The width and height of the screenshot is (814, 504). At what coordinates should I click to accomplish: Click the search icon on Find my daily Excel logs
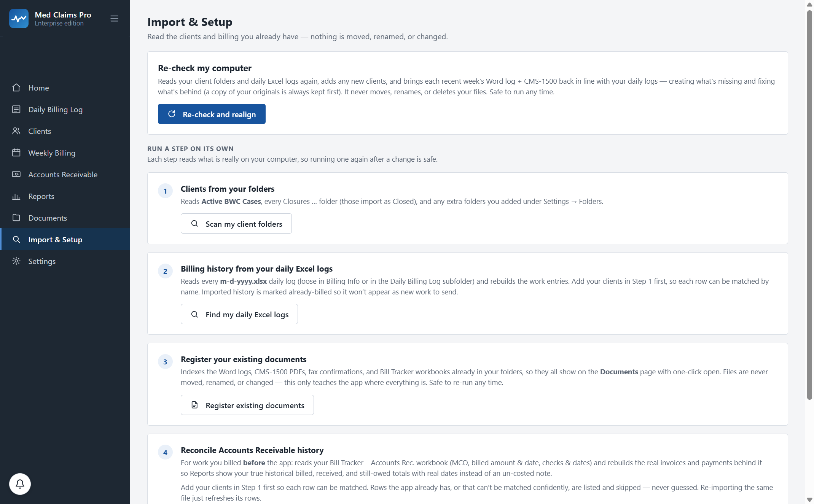194,314
